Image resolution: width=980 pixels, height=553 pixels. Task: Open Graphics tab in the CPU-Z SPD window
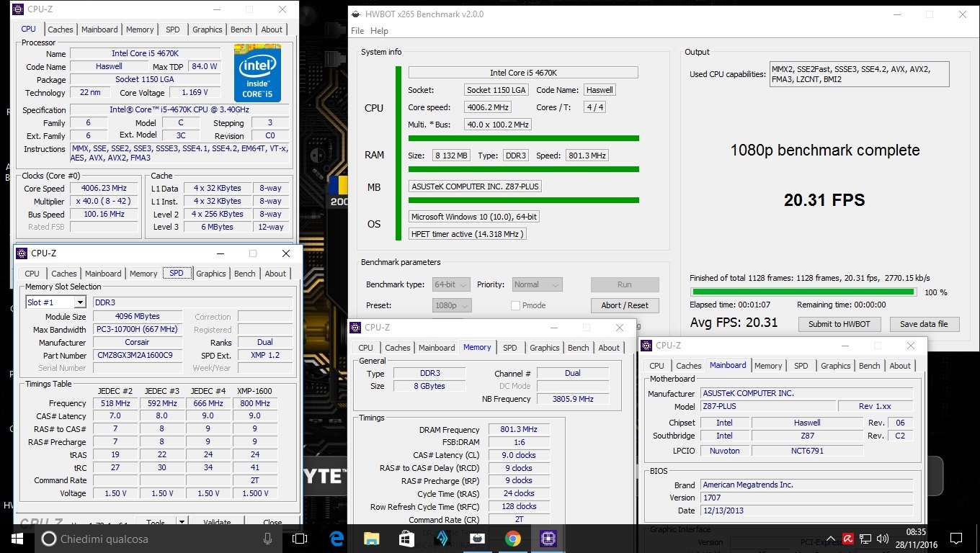pos(211,274)
